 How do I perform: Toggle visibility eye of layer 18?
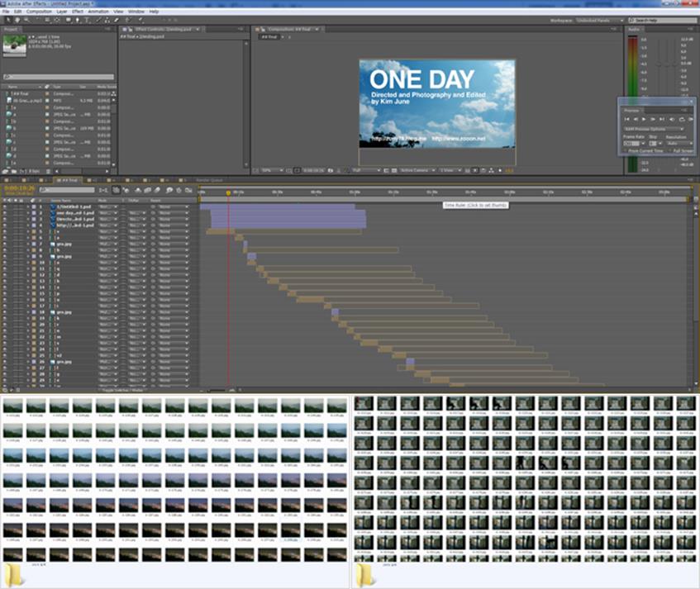pos(5,312)
